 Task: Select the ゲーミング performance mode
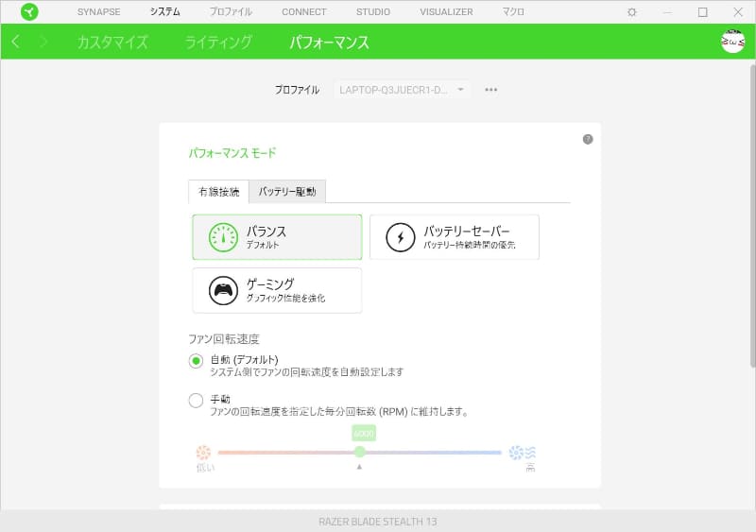[277, 290]
